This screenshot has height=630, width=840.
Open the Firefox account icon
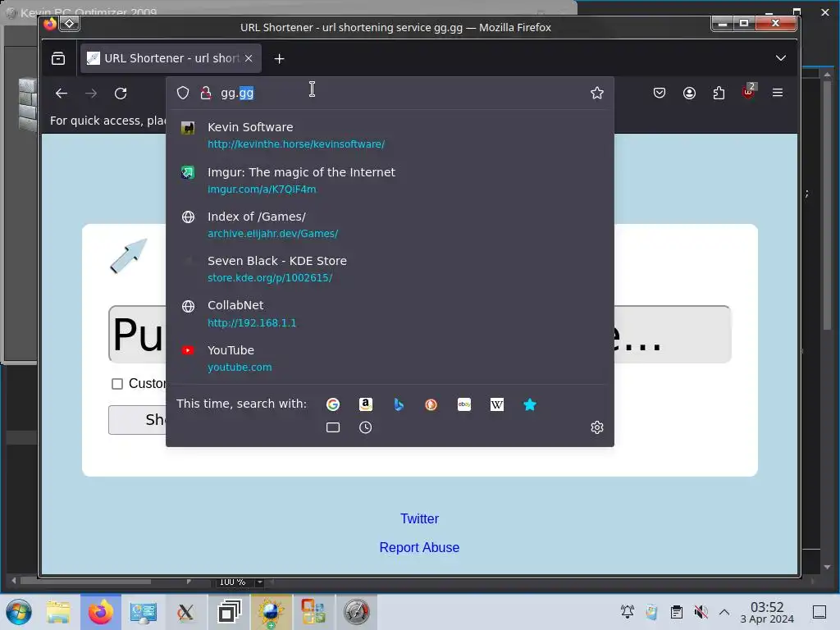[x=689, y=94]
